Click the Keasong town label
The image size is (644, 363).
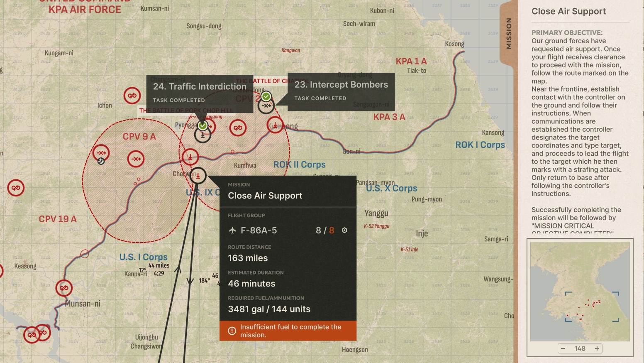pos(25,266)
